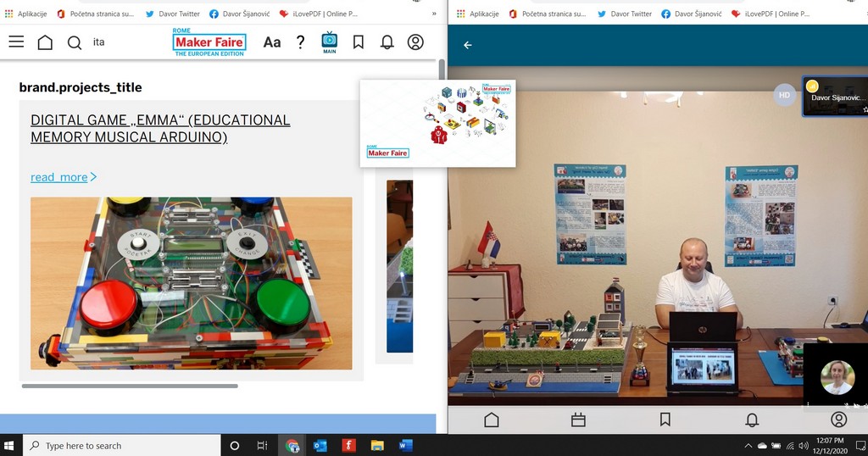Open the Digital Game EMMA project title
The width and height of the screenshot is (868, 456).
pyautogui.click(x=160, y=128)
